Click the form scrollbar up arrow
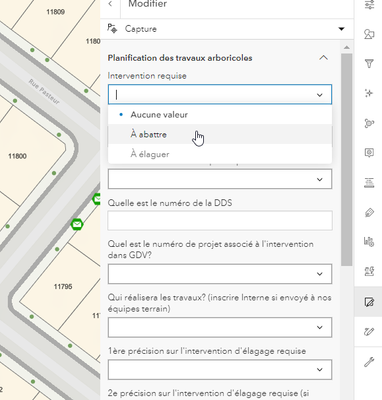382x400 pixels. [x=347, y=48]
